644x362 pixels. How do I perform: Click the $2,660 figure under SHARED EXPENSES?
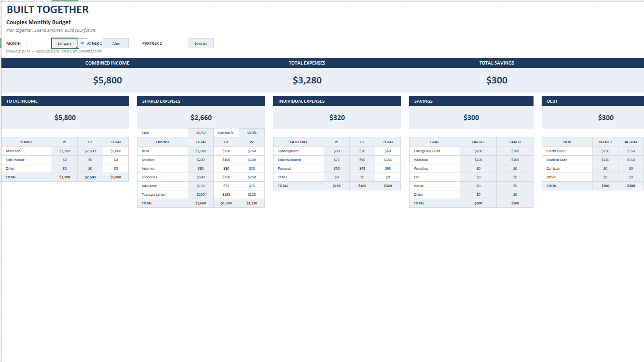[x=201, y=118]
